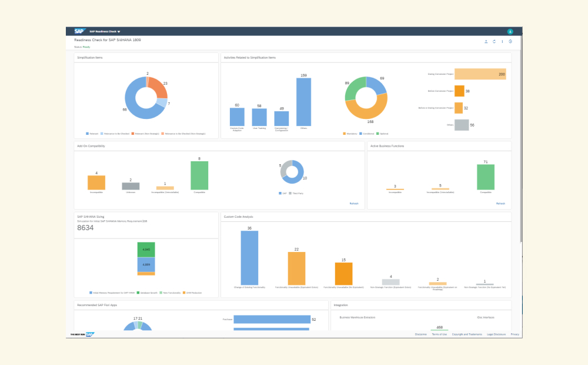Click the Incompatible add-on bar showing 4
The width and height of the screenshot is (588, 365).
point(96,182)
